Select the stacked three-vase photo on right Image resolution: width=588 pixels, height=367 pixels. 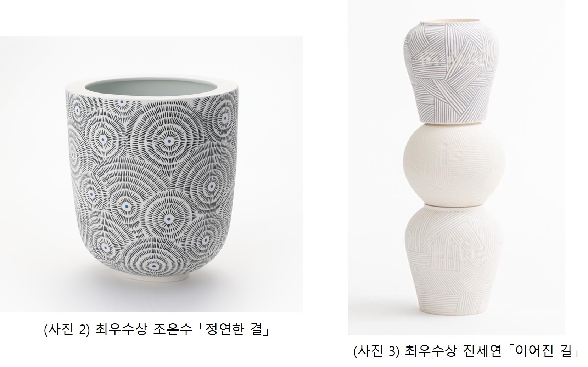click(456, 167)
